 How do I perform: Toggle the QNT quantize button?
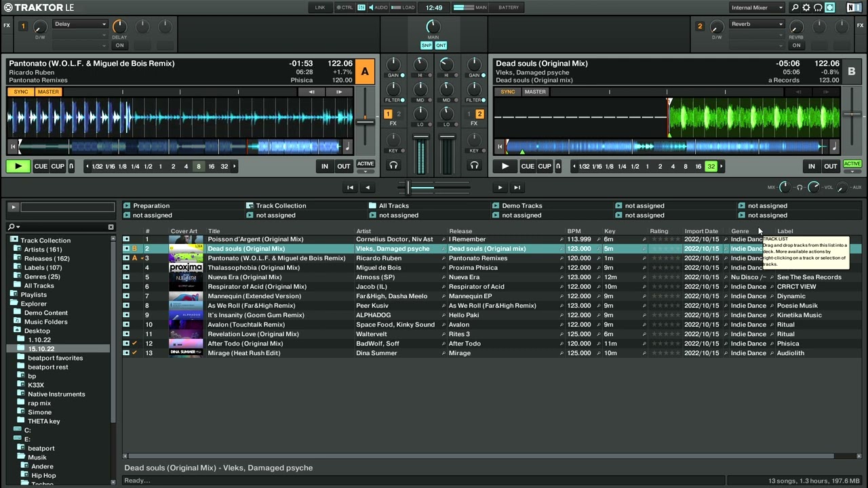[441, 45]
